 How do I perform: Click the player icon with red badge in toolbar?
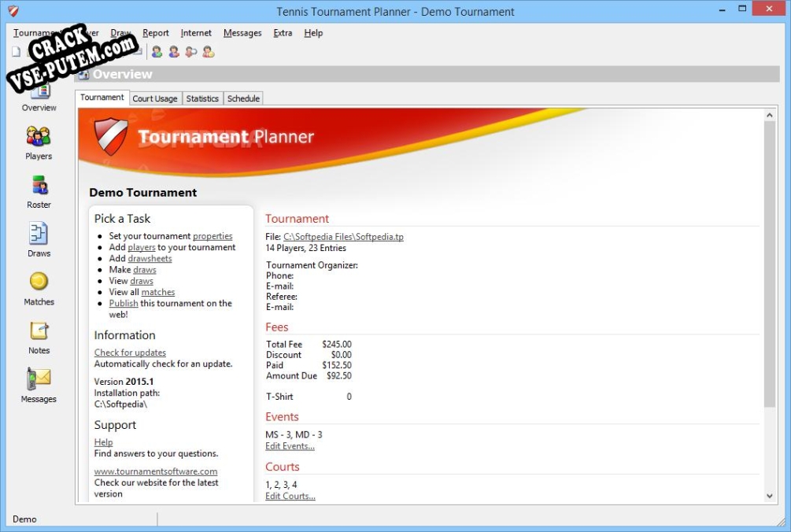click(x=174, y=51)
